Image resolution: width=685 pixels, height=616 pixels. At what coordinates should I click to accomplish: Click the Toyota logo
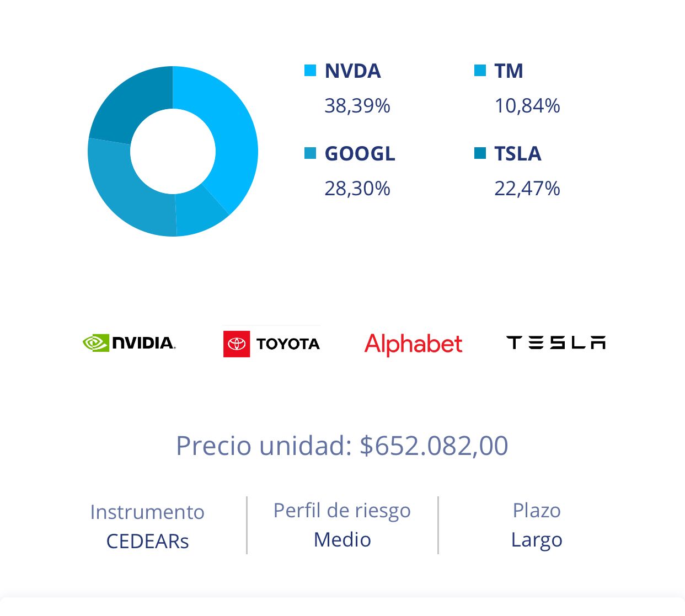(271, 344)
